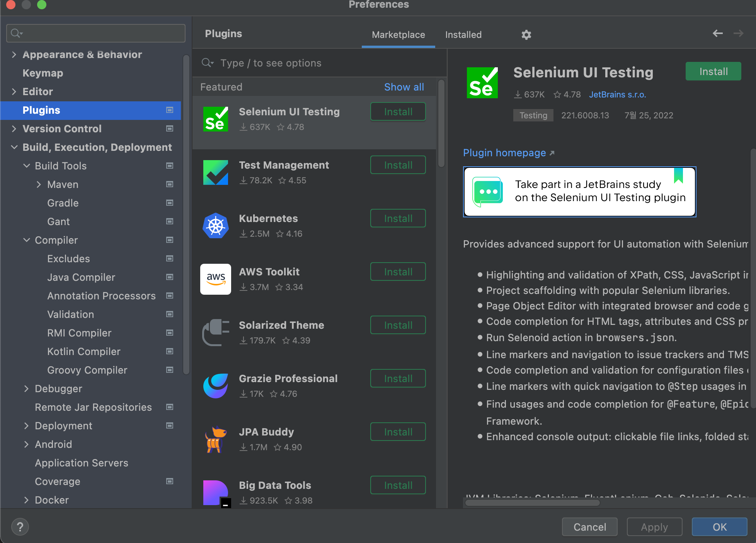Expand the Maven node
Viewport: 756px width, 543px height.
(x=39, y=184)
